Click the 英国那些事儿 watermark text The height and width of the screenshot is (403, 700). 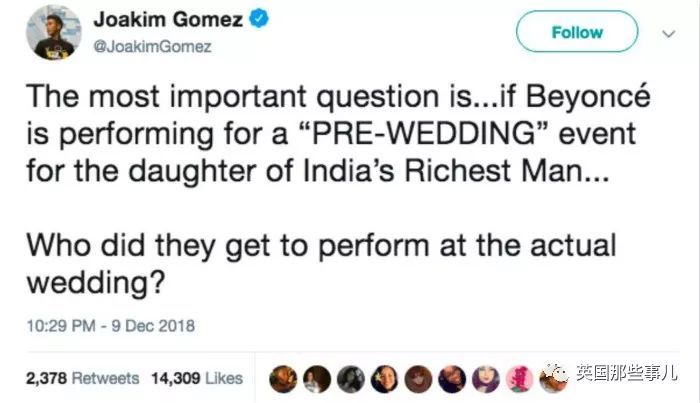click(621, 378)
